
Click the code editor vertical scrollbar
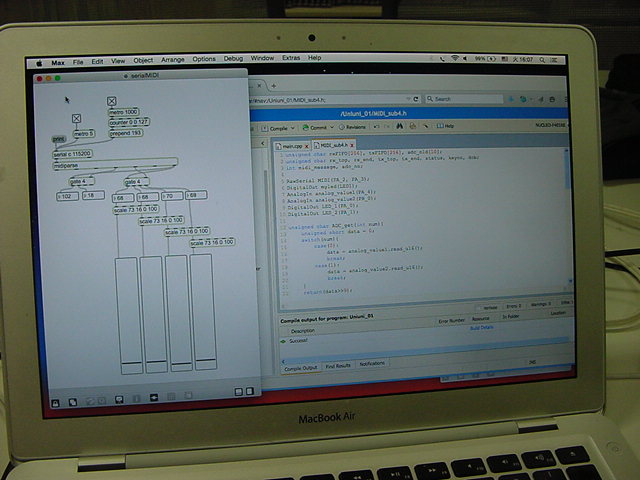(x=567, y=216)
